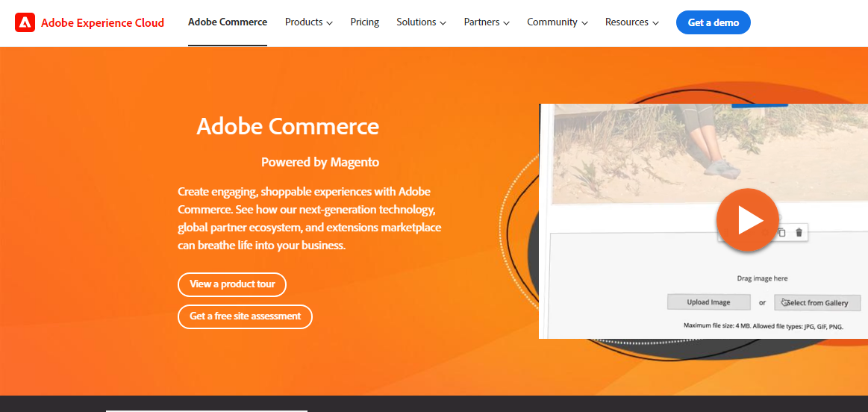
Task: Expand the Solutions dropdown
Action: point(421,22)
